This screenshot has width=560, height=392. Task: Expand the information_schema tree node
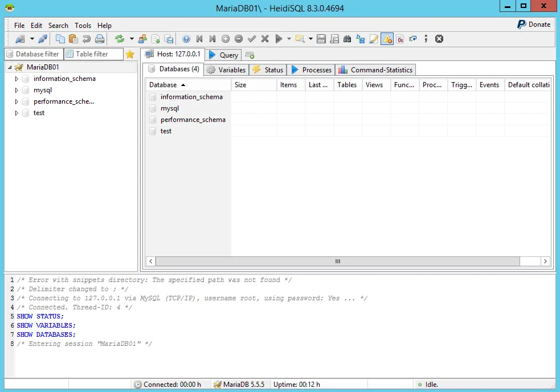pyautogui.click(x=17, y=79)
